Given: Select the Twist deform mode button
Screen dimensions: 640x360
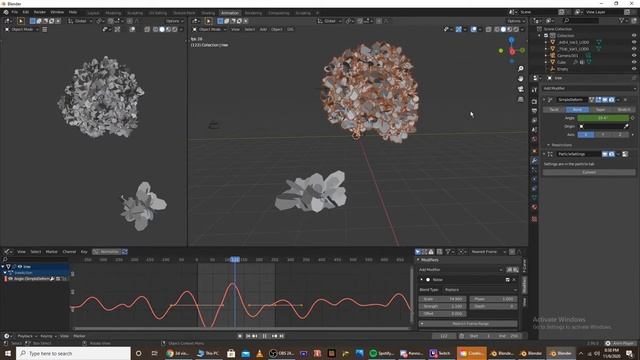Looking at the screenshot, I should point(554,110).
